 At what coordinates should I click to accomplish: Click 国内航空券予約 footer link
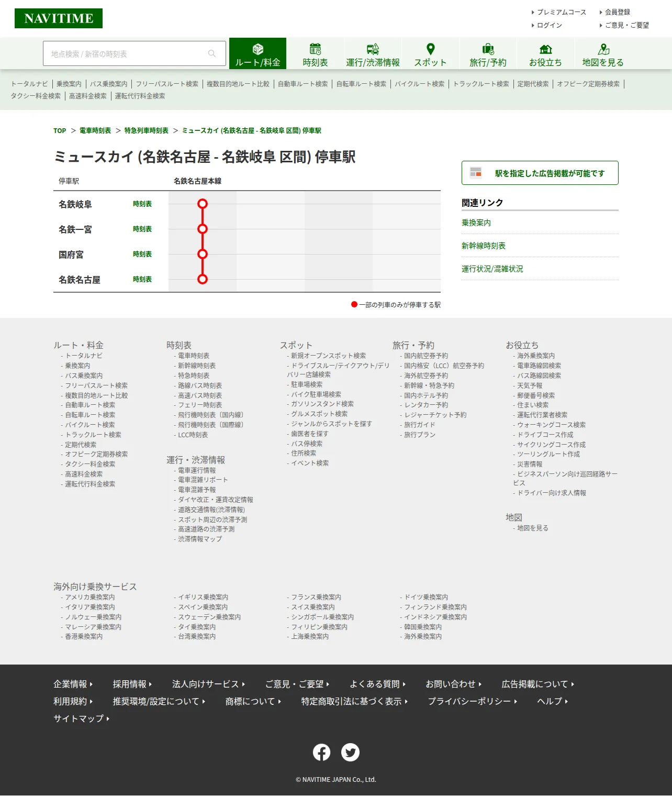click(x=426, y=356)
